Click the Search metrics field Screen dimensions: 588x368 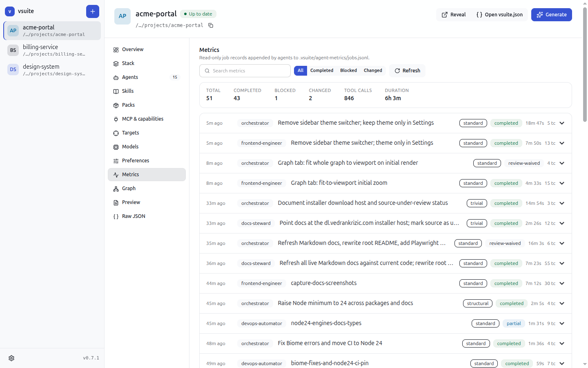point(245,71)
